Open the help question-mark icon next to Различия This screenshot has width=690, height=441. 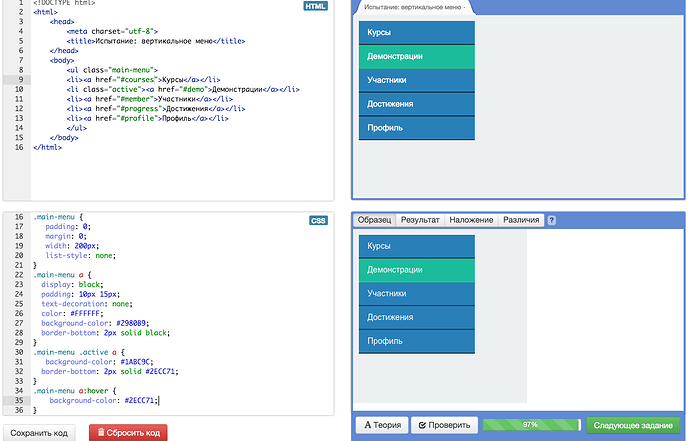[551, 220]
